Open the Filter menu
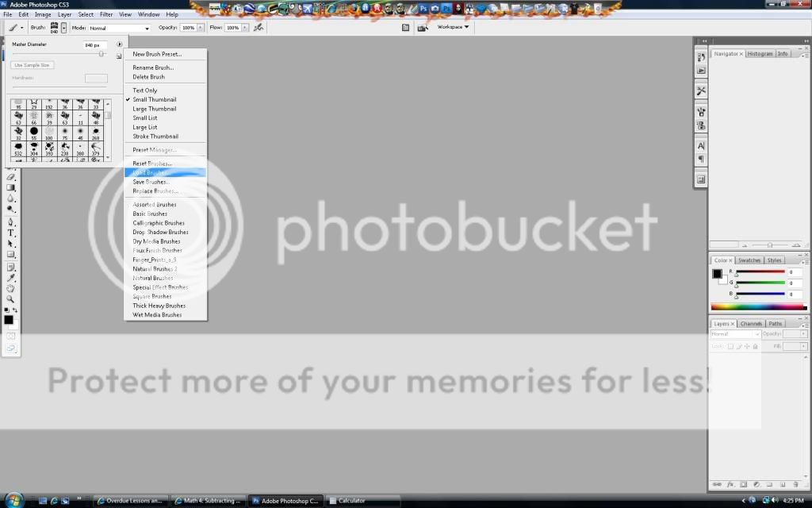This screenshot has height=508, width=812. pyautogui.click(x=106, y=14)
